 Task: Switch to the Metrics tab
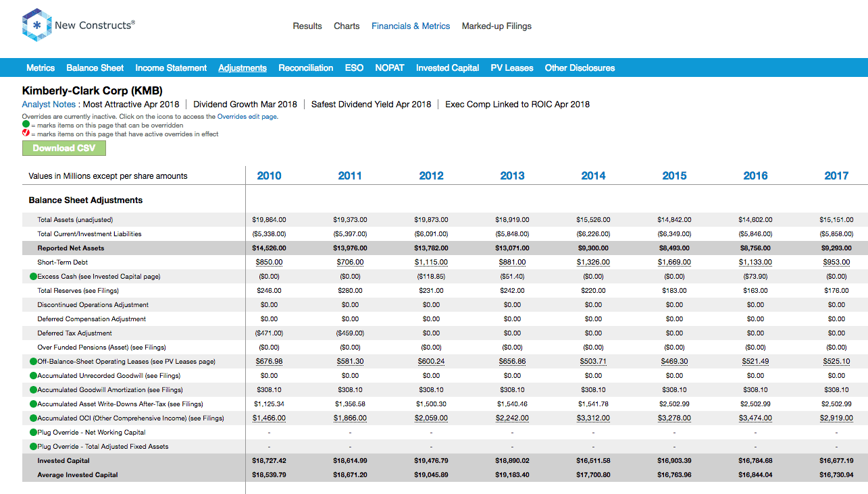41,68
